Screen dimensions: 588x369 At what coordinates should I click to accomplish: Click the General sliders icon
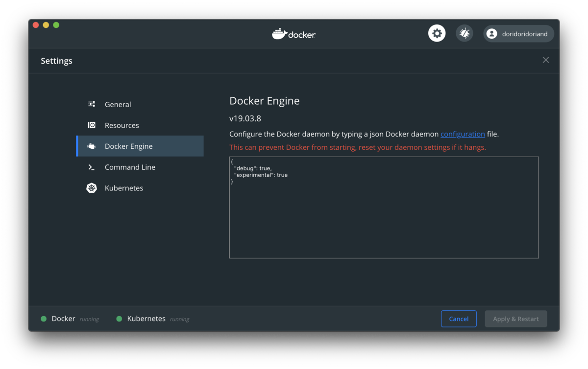(92, 104)
